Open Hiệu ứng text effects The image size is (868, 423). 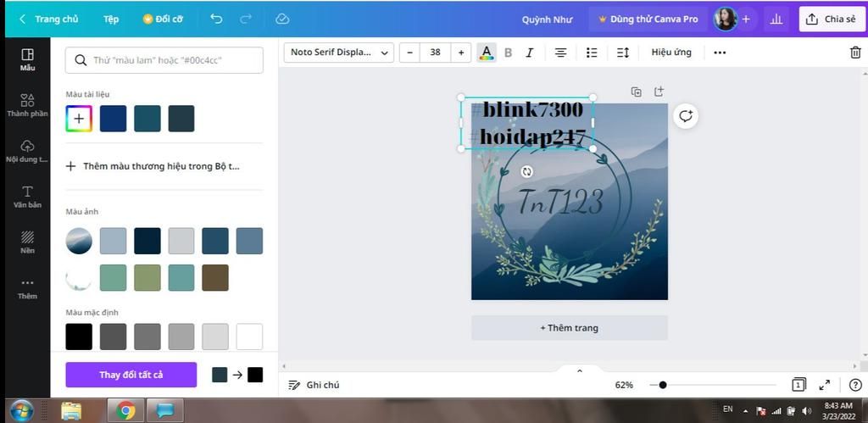[671, 52]
